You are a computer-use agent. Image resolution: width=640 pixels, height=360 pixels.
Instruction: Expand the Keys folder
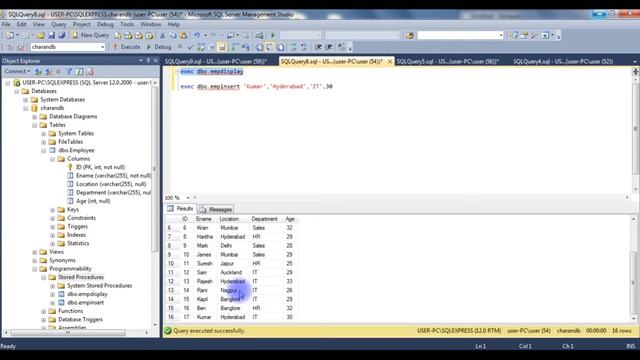[53, 210]
